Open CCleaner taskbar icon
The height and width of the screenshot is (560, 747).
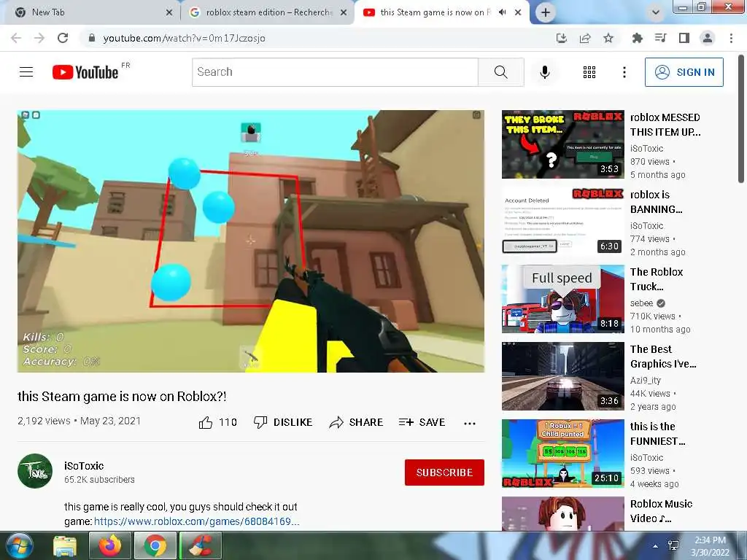pos(201,546)
